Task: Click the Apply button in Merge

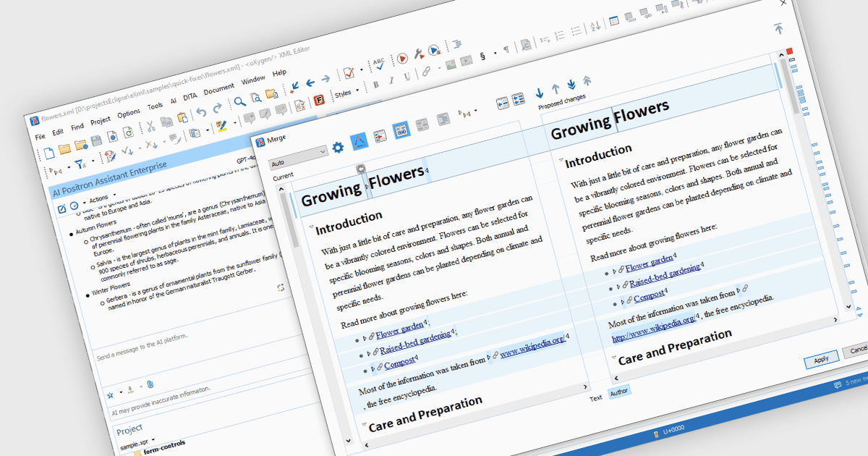Action: tap(821, 360)
